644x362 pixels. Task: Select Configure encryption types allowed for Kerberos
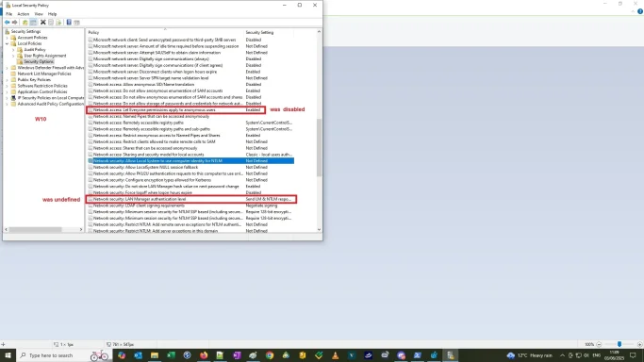tap(191, 180)
